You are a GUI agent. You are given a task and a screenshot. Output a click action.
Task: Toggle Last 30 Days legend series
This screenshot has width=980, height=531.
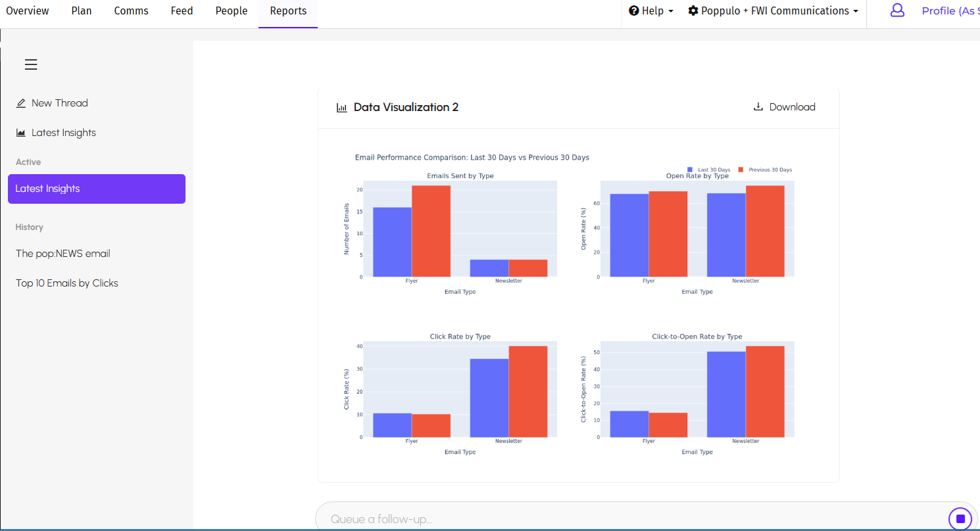[x=709, y=170]
